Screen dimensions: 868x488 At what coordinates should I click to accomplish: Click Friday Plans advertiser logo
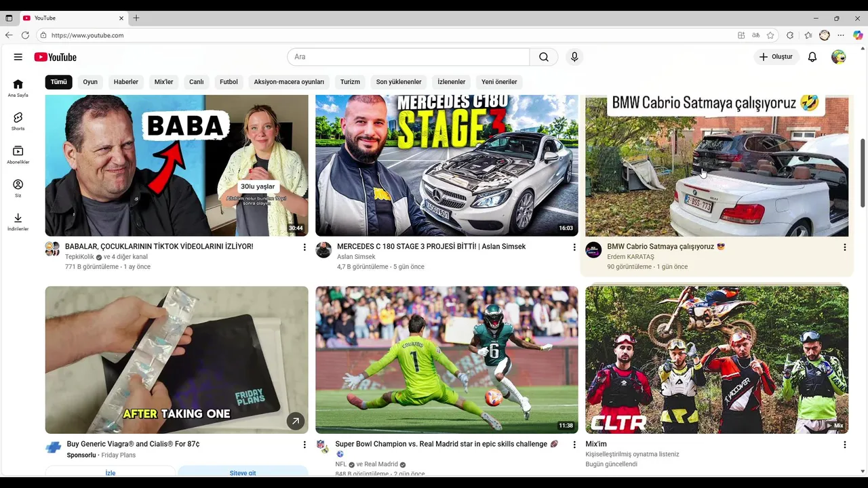pos(53,447)
